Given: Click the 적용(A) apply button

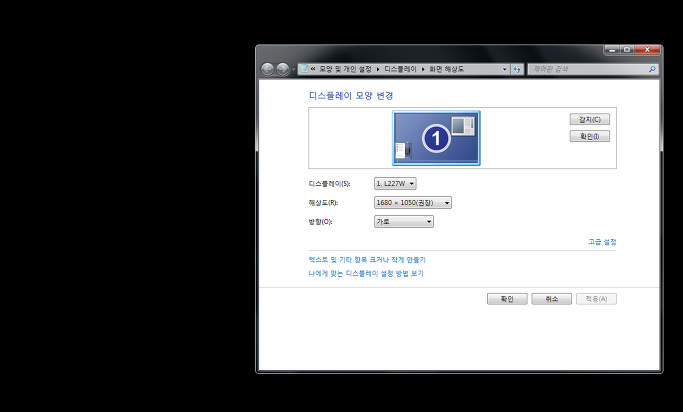Looking at the screenshot, I should coord(596,299).
